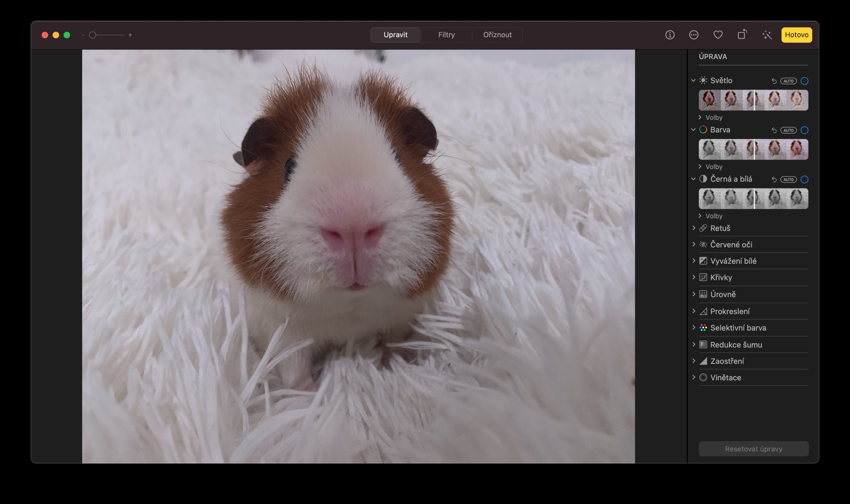
Task: Apply auto-enhance with the magic wand
Action: click(x=767, y=35)
